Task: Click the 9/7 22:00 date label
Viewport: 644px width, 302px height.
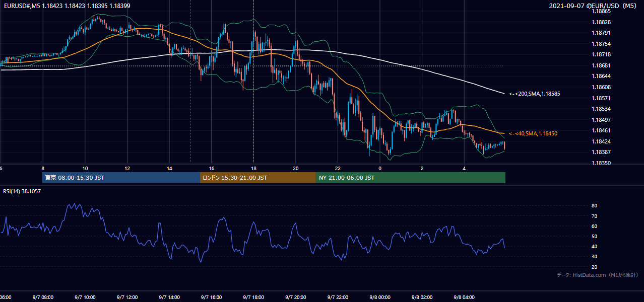Action: coord(338,297)
